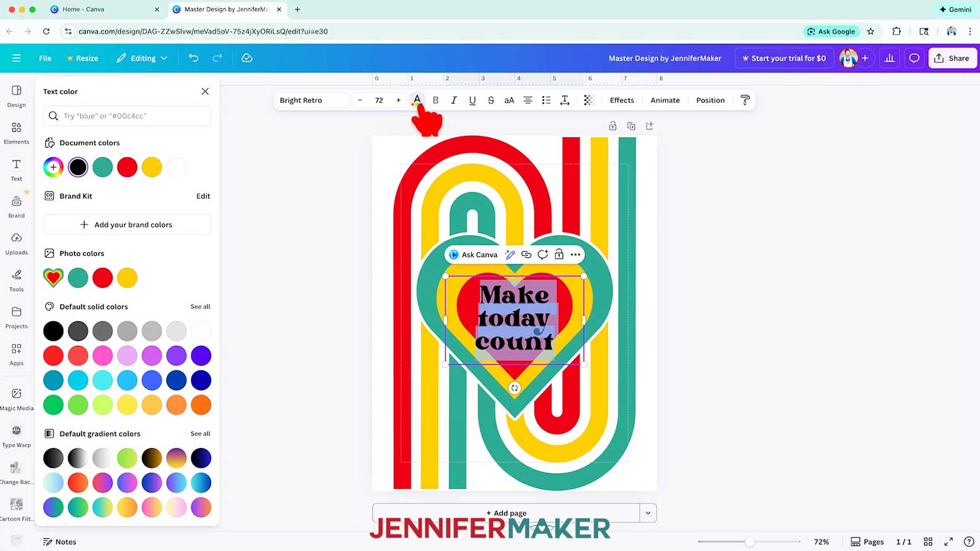Add a new document color with rainbow plus
980x551 pixels.
53,167
